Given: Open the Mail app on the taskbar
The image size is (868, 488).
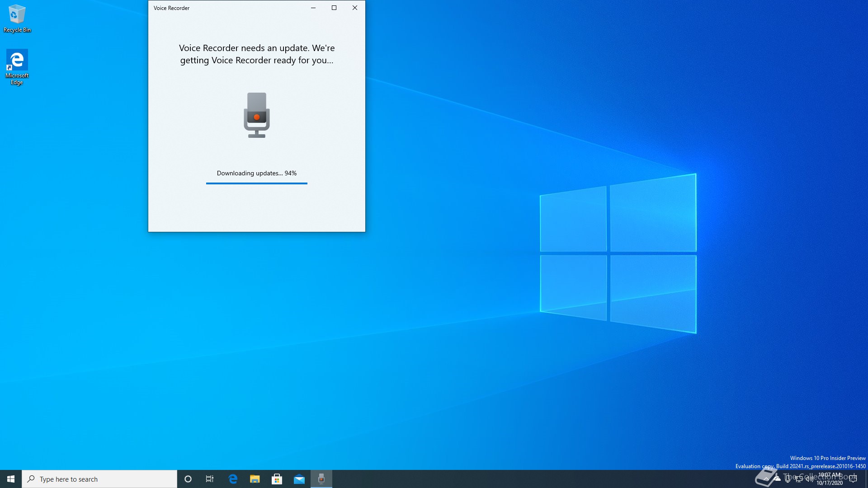Looking at the screenshot, I should point(299,479).
